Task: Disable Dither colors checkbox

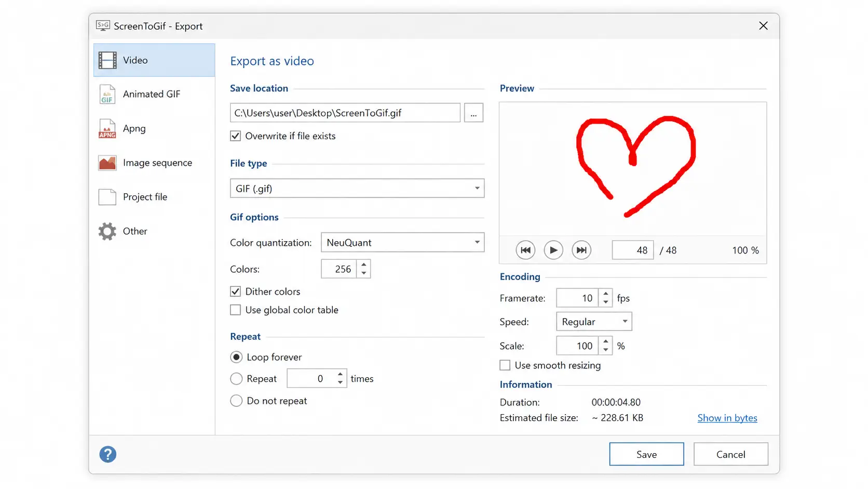Action: (236, 292)
